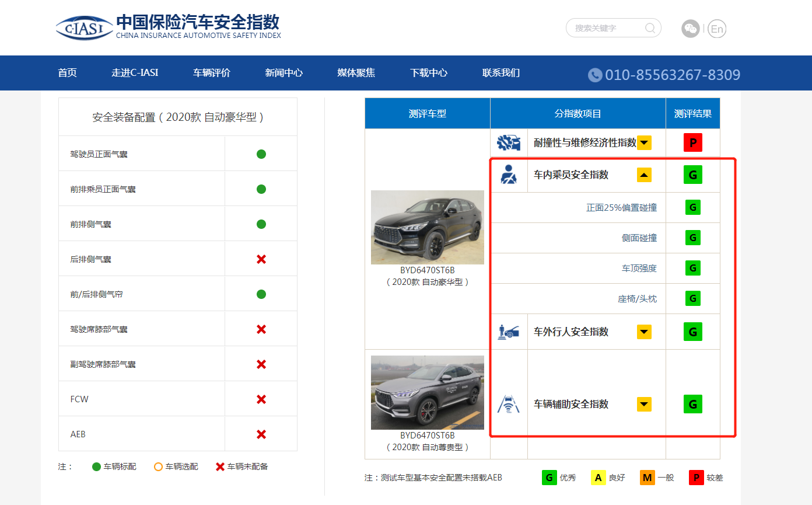The width and height of the screenshot is (812, 505).
Task: Expand 车外行人安全指数 details arrow
Action: point(644,332)
